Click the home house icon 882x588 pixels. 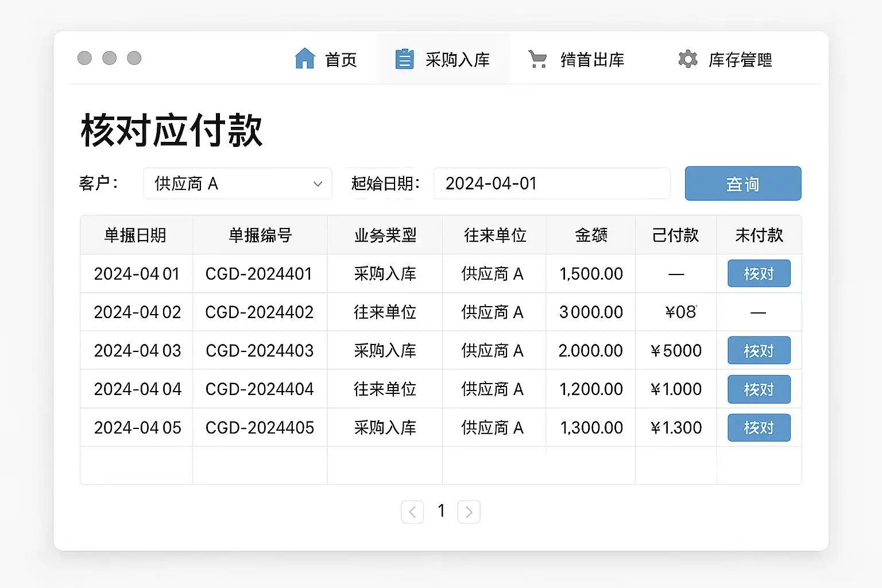pyautogui.click(x=305, y=59)
